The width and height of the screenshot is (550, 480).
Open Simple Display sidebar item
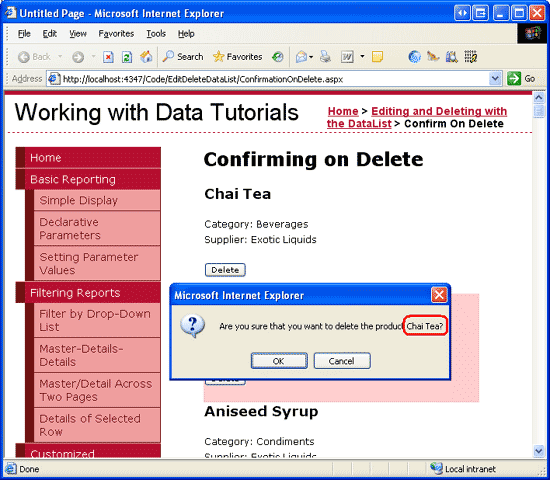tap(97, 200)
